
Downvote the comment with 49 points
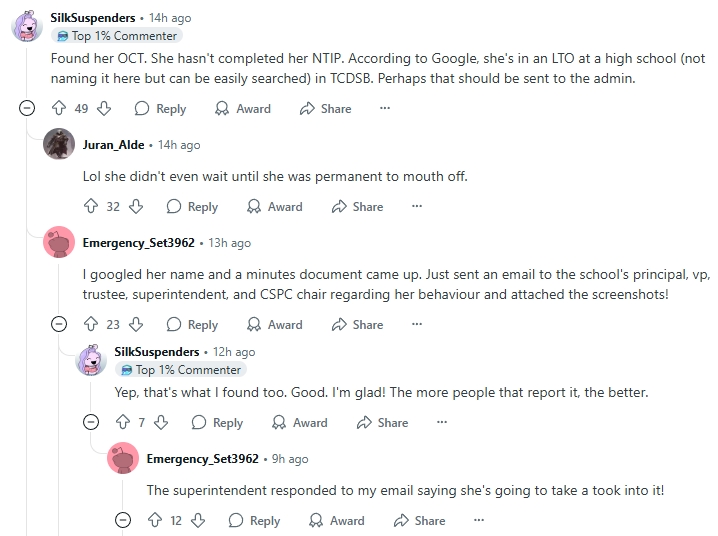(x=104, y=108)
